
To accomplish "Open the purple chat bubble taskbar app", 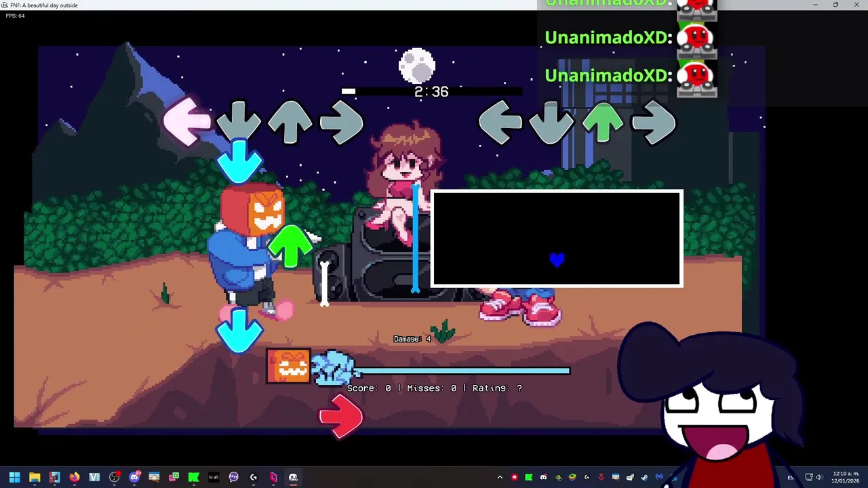I will tap(233, 477).
